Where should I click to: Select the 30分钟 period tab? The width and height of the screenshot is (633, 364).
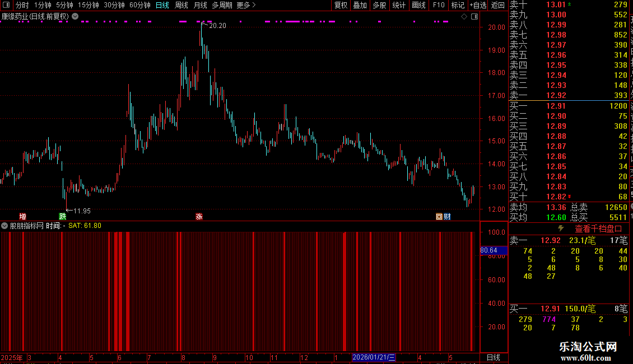point(114,5)
